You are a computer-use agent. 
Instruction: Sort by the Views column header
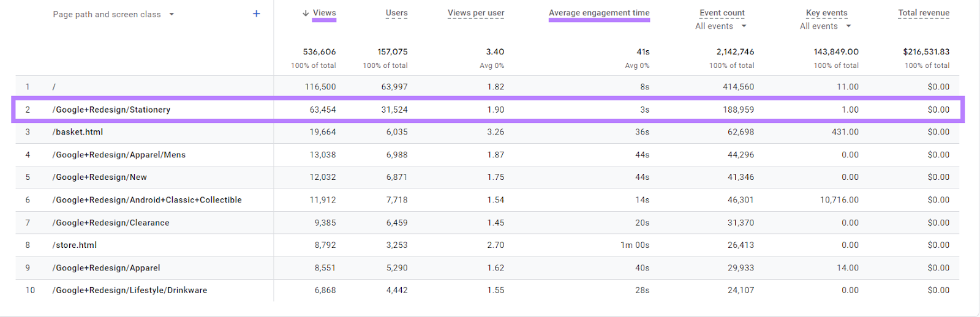[x=324, y=13]
